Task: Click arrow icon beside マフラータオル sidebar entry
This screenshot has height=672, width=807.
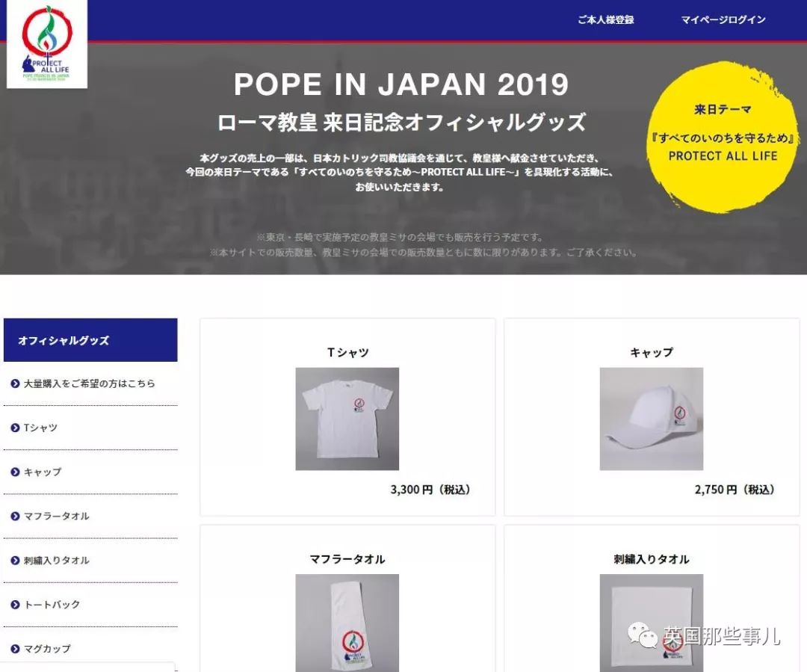Action: tap(15, 516)
